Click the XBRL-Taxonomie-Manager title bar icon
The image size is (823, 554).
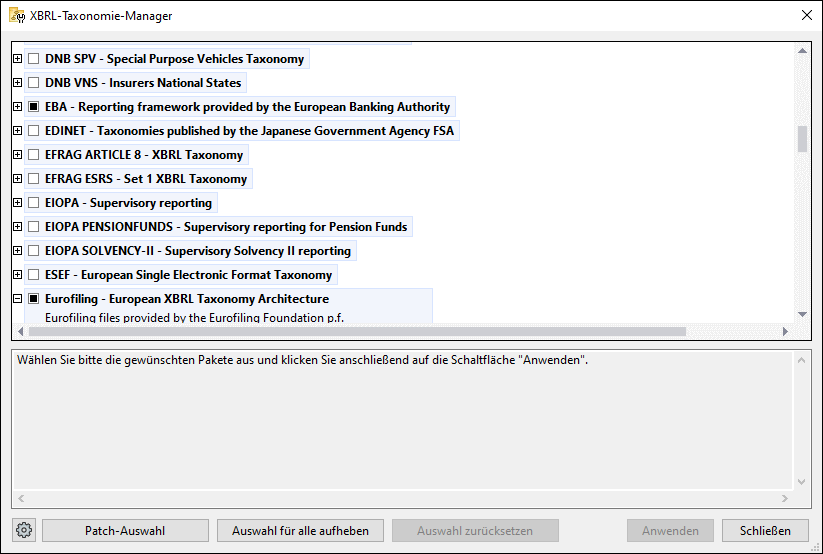[x=16, y=15]
